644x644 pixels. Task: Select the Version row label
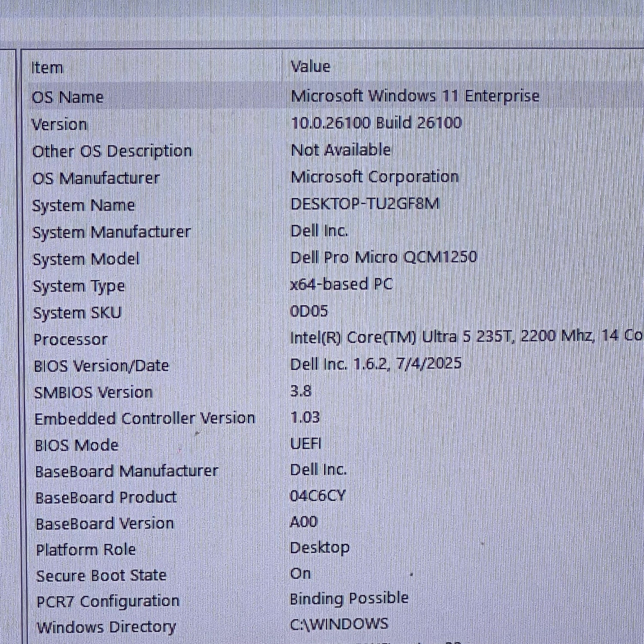[60, 125]
